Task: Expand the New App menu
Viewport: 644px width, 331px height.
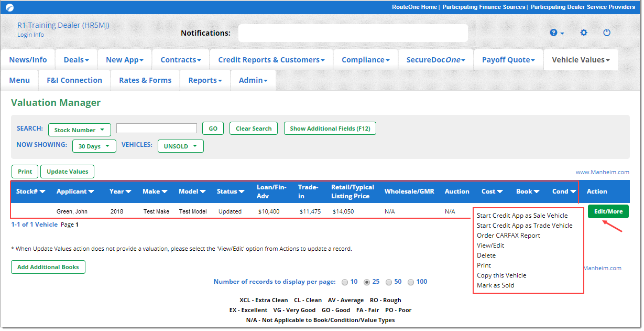Action: point(125,60)
